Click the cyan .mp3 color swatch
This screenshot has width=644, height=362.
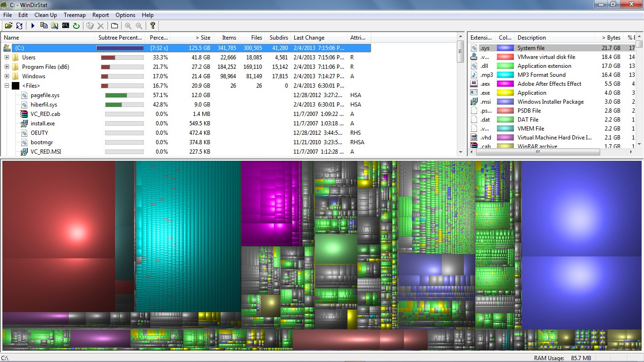505,75
